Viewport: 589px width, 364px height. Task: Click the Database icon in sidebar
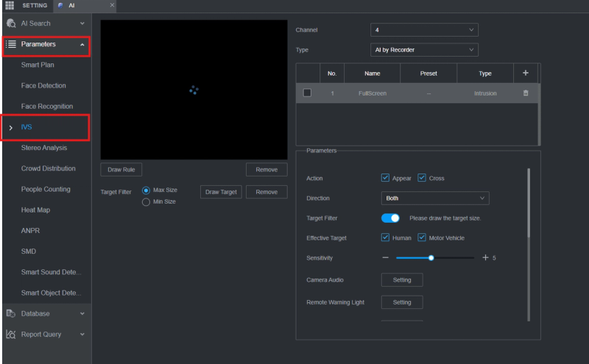tap(11, 313)
